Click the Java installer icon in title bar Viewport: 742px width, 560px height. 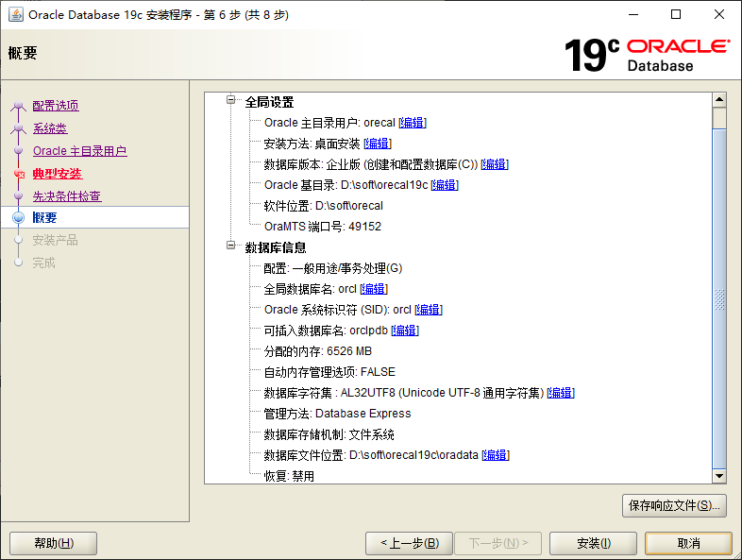click(x=16, y=15)
